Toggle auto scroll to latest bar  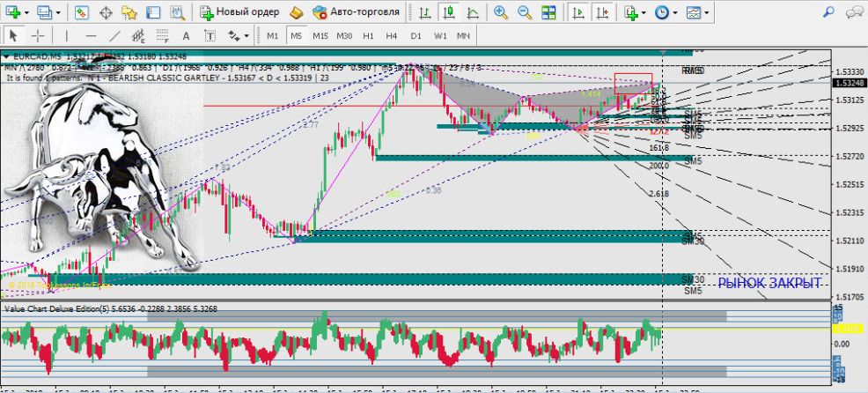click(578, 11)
